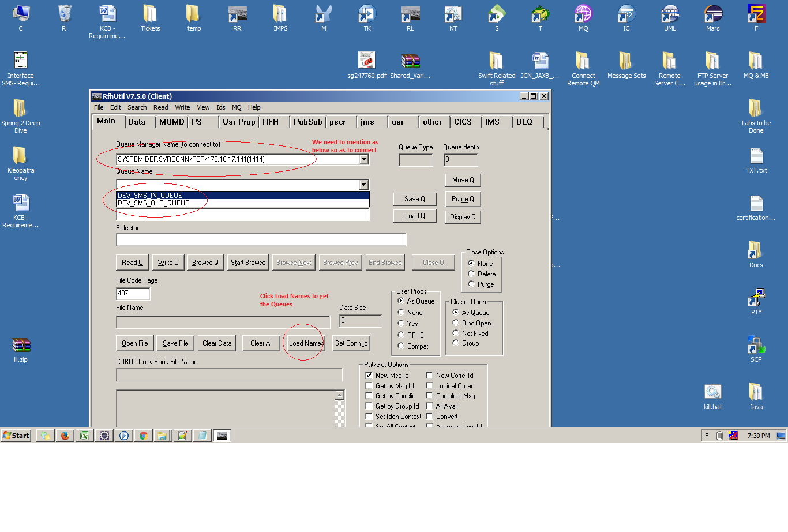Viewport: 788px width, 532px height.
Task: Open the MQ menu
Action: click(237, 107)
